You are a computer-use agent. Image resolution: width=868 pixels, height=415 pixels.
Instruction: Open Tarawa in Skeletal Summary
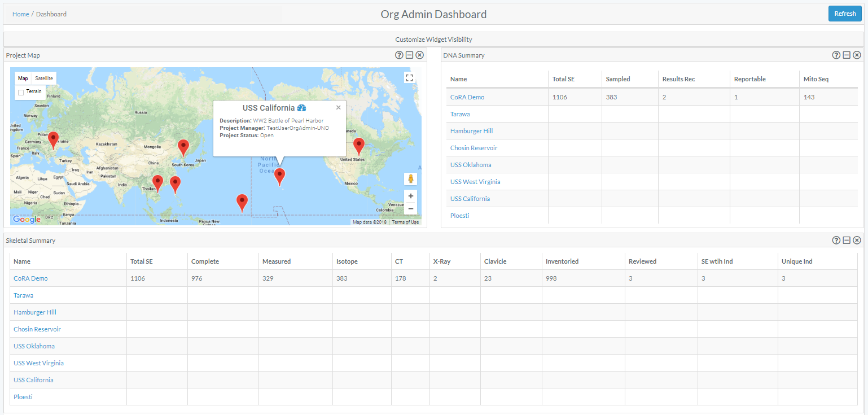coord(23,295)
